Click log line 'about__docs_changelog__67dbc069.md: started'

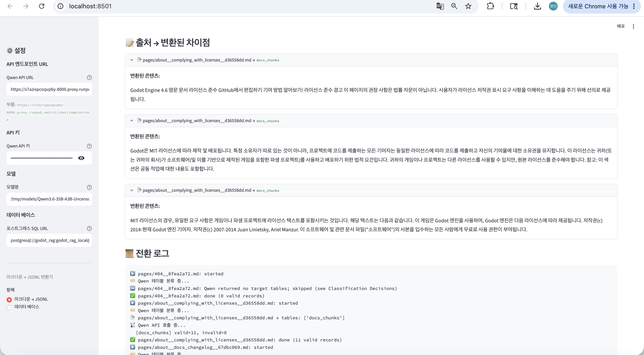pyautogui.click(x=205, y=348)
